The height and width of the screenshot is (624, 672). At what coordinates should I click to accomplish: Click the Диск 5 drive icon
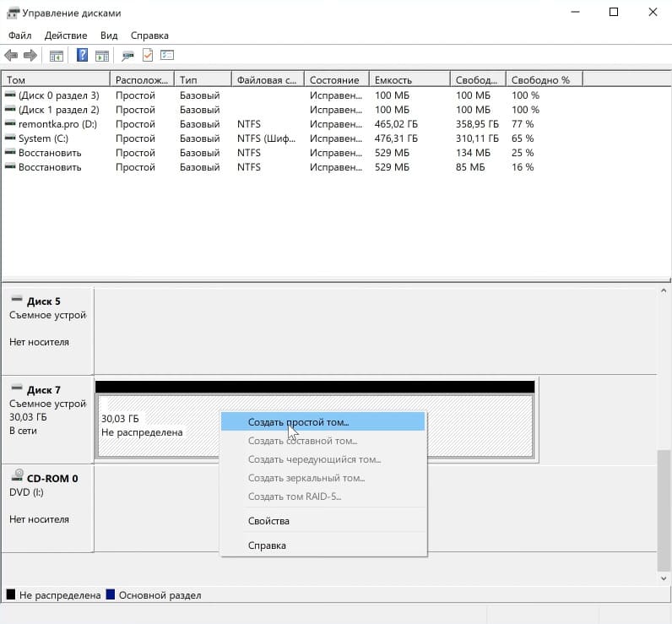[17, 299]
